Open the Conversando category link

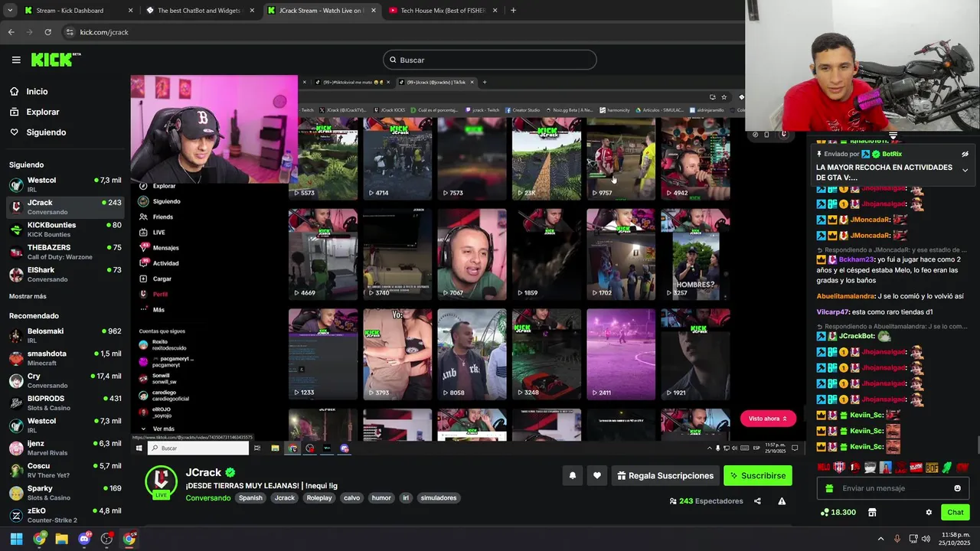207,497
